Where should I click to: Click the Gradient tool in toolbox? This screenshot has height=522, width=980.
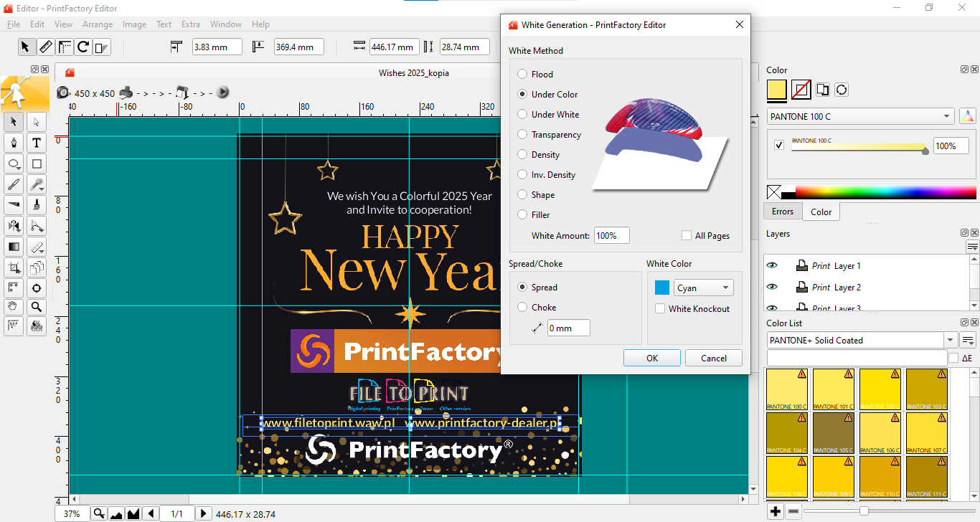click(x=14, y=247)
